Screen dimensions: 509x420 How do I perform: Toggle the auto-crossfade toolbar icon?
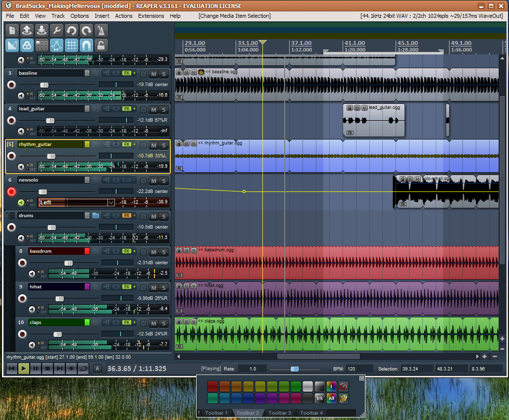12,46
